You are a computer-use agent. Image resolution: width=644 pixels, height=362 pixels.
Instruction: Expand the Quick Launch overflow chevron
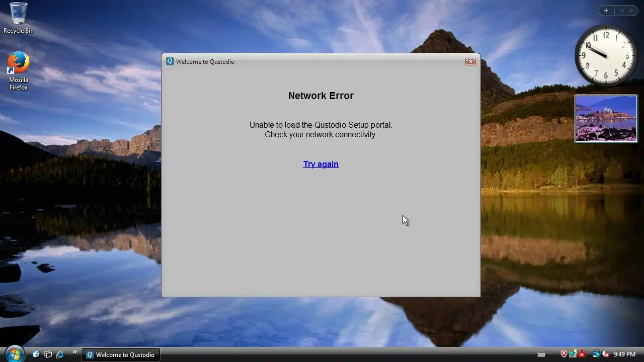(x=75, y=352)
